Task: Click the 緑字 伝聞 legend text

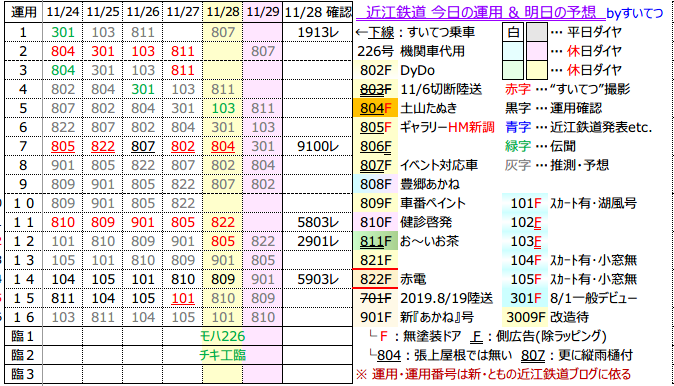Action: click(x=540, y=147)
